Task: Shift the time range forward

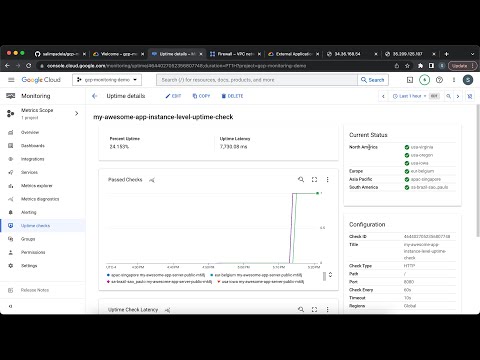Action: [458, 96]
